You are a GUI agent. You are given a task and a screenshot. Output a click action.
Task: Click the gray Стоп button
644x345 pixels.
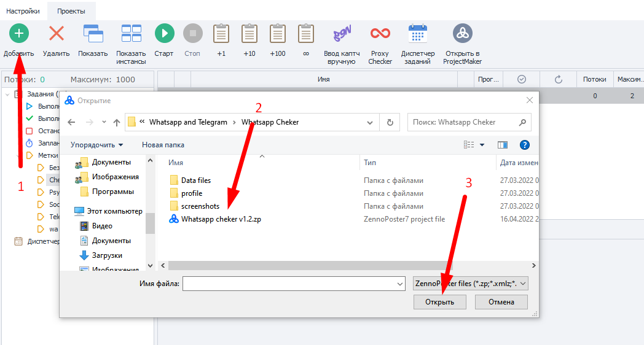click(x=192, y=33)
